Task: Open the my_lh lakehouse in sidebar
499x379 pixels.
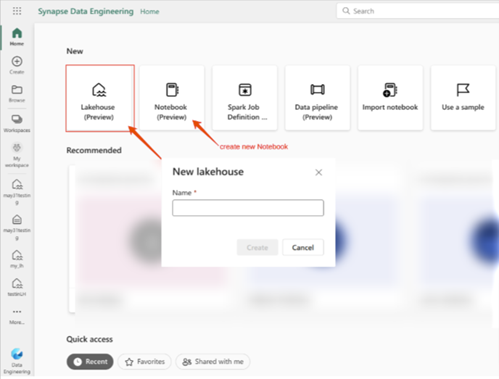Action: (x=17, y=259)
